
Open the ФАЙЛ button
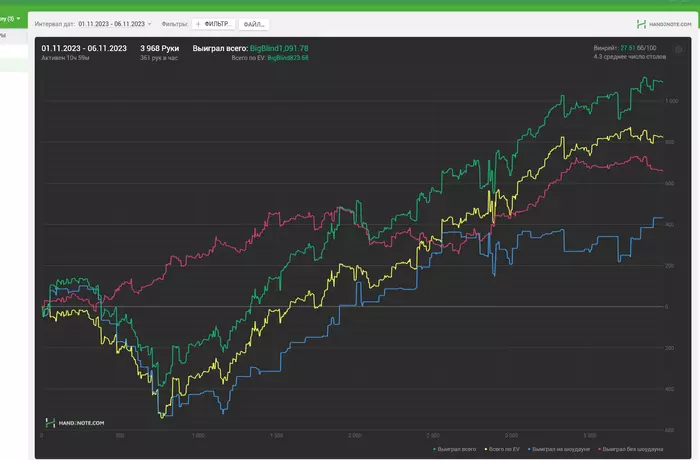pyautogui.click(x=254, y=24)
